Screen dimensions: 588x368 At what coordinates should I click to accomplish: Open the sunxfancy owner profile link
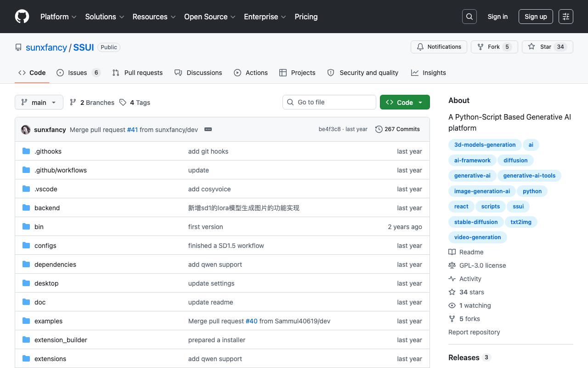tap(46, 47)
